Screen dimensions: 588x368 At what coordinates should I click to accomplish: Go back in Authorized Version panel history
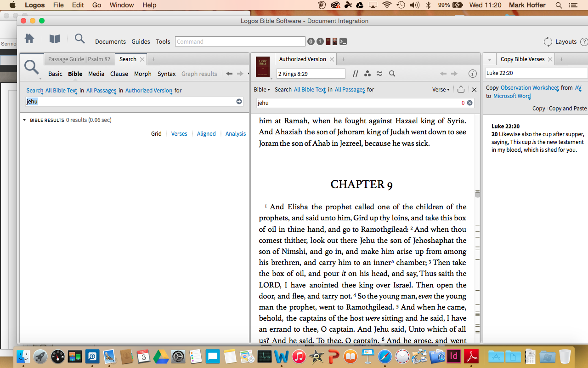[443, 74]
